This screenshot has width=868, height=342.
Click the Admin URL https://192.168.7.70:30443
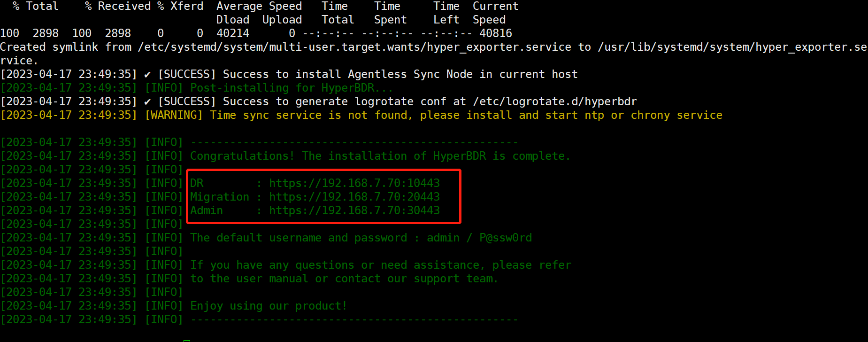point(354,210)
